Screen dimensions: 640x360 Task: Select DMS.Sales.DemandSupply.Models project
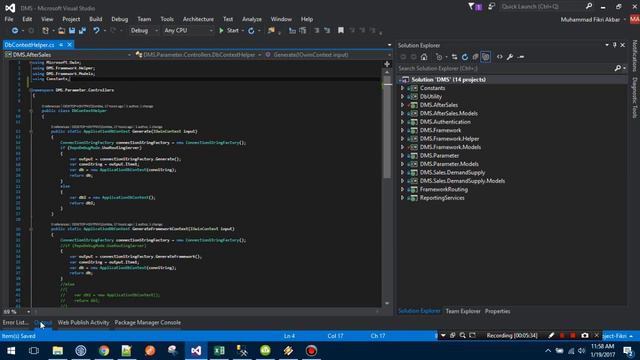(x=462, y=181)
